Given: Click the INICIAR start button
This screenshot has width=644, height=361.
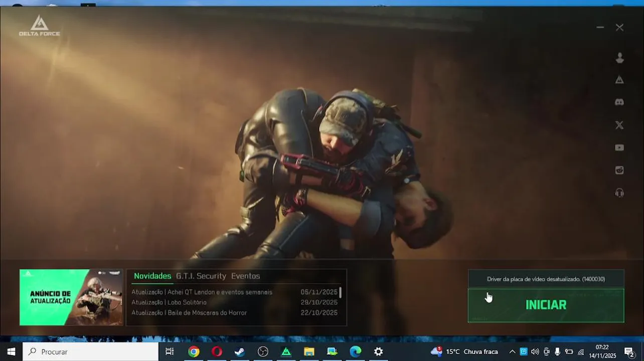Looking at the screenshot, I should [x=546, y=305].
